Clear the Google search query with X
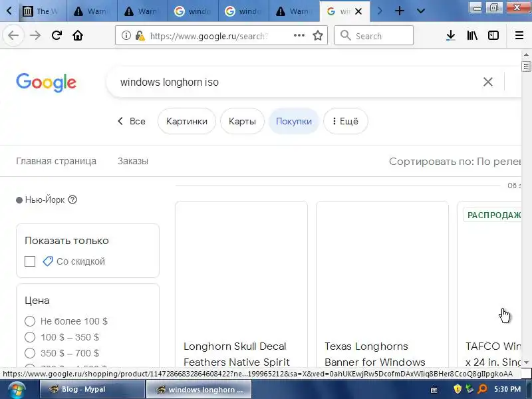This screenshot has height=399, width=532. [x=488, y=82]
